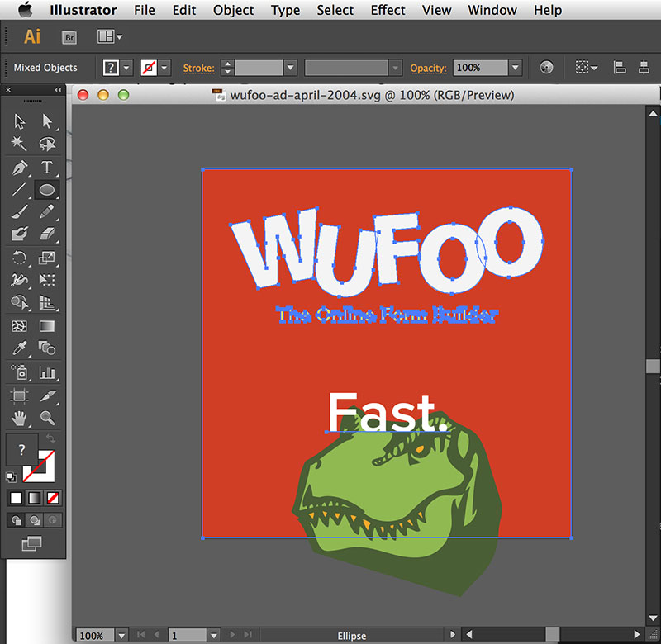661x644 pixels.
Task: Open the Opacity percentage dropdown
Action: 515,68
